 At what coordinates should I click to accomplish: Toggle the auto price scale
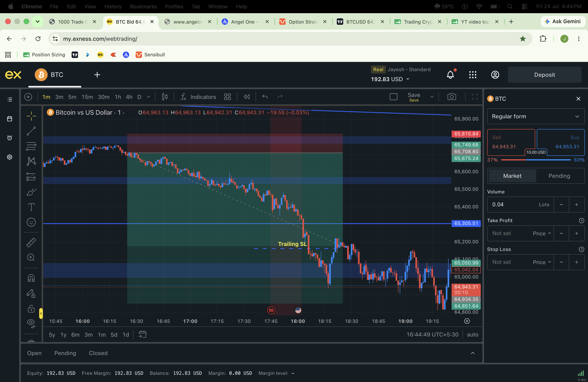(472, 335)
